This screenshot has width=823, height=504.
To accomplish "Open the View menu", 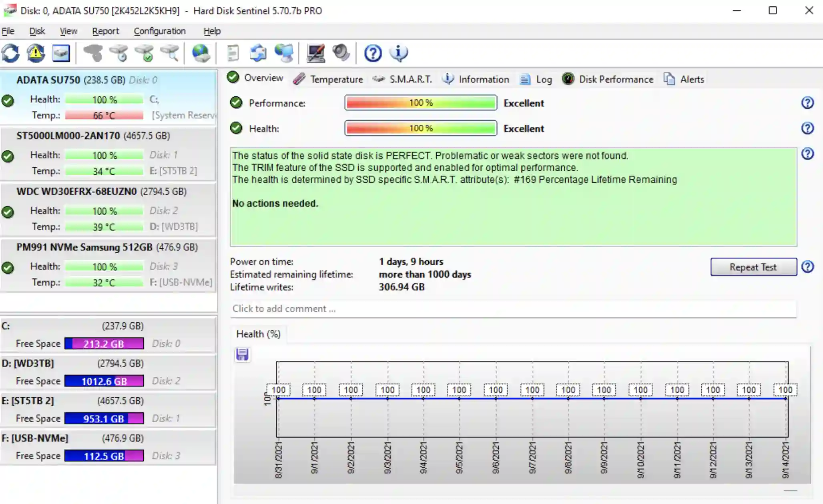I will tap(68, 31).
